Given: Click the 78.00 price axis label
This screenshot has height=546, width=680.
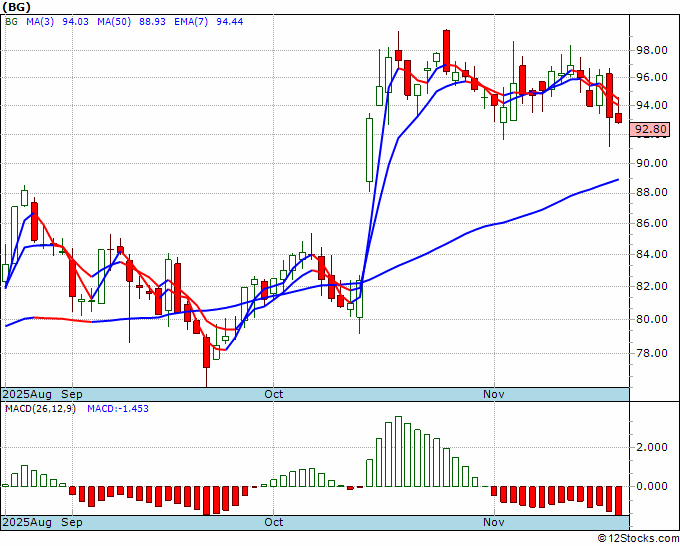Looking at the screenshot, I should (x=651, y=353).
